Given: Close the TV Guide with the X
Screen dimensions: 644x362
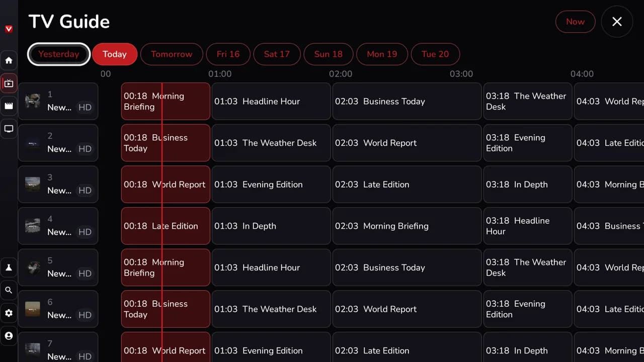Looking at the screenshot, I should coord(617,22).
